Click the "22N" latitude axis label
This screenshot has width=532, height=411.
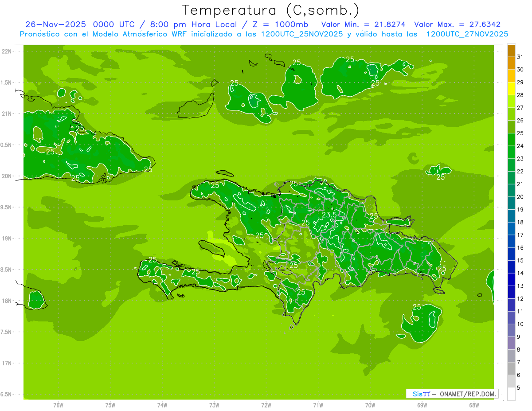7,51
